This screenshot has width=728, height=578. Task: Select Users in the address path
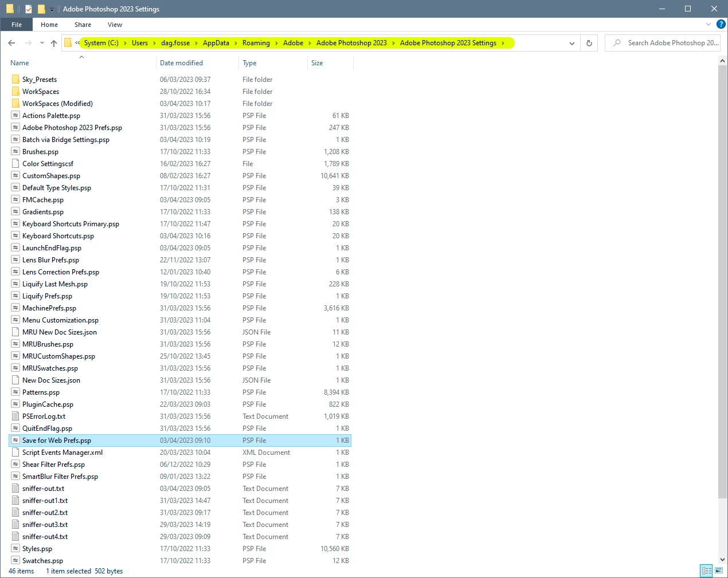pos(140,43)
